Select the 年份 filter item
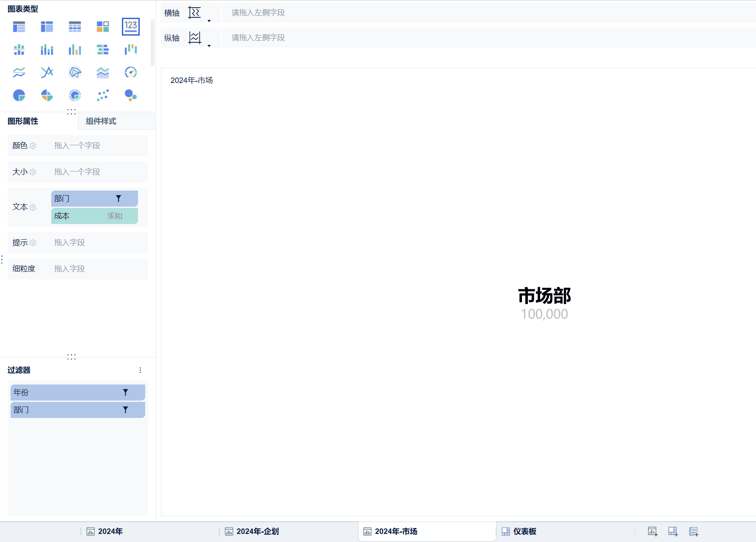Image resolution: width=756 pixels, height=542 pixels. click(x=78, y=393)
